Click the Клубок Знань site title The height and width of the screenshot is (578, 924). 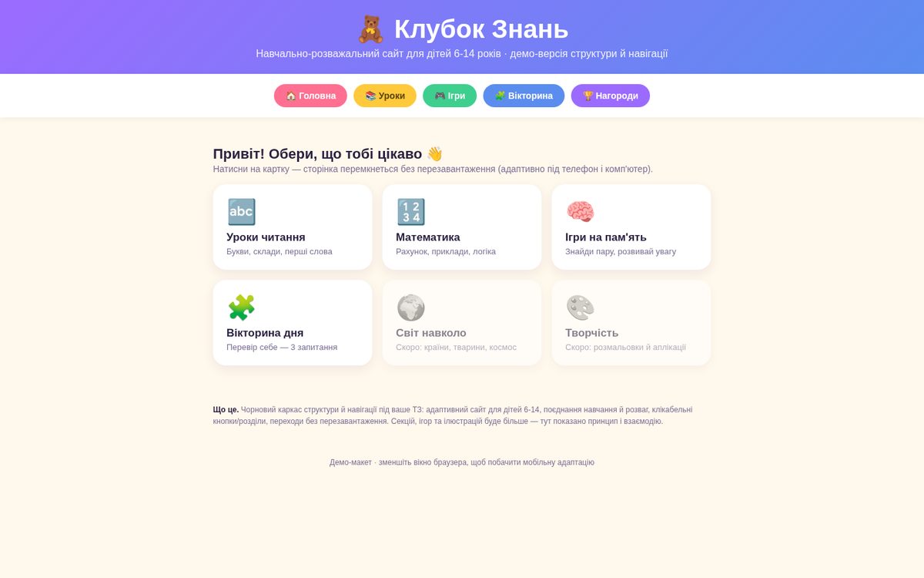(481, 29)
